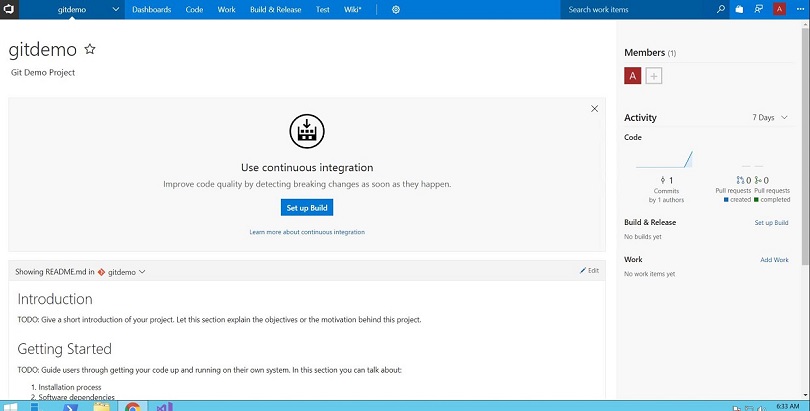The height and width of the screenshot is (411, 810).
Task: Open Chrome from the taskbar
Action: pos(133,407)
